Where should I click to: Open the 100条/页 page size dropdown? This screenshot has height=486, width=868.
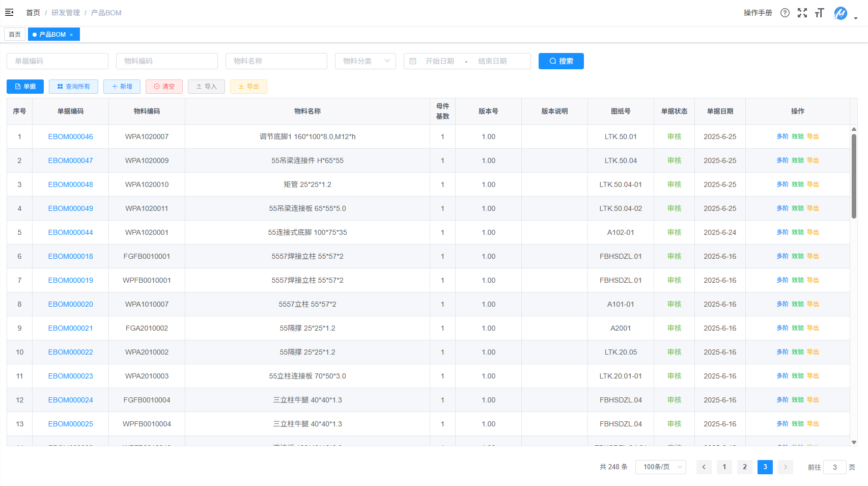pos(661,467)
